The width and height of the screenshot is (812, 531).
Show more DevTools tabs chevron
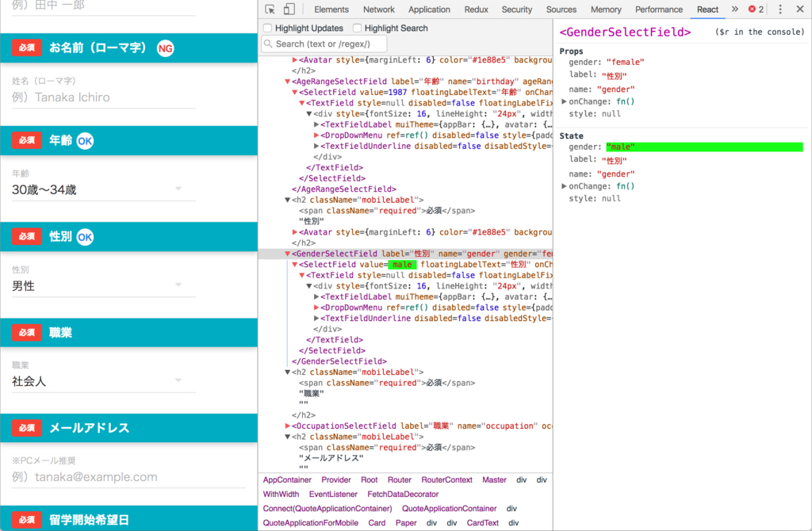click(x=734, y=10)
